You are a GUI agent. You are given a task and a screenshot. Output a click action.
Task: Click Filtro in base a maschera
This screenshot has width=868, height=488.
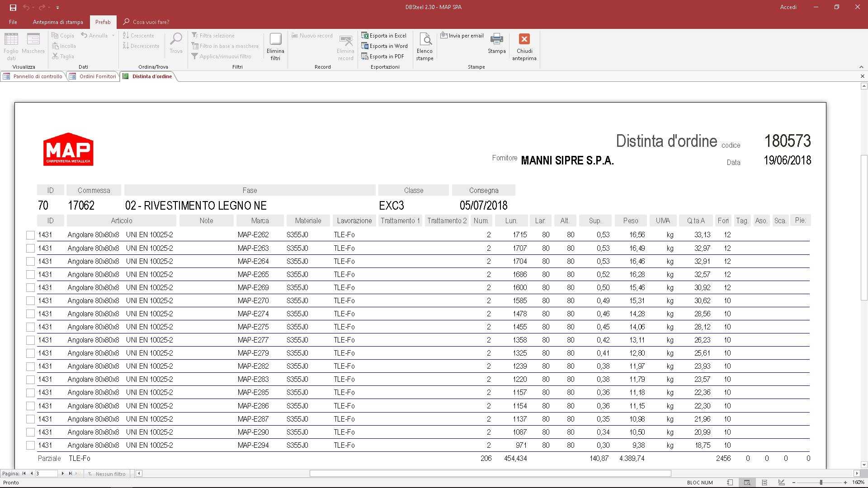(225, 46)
